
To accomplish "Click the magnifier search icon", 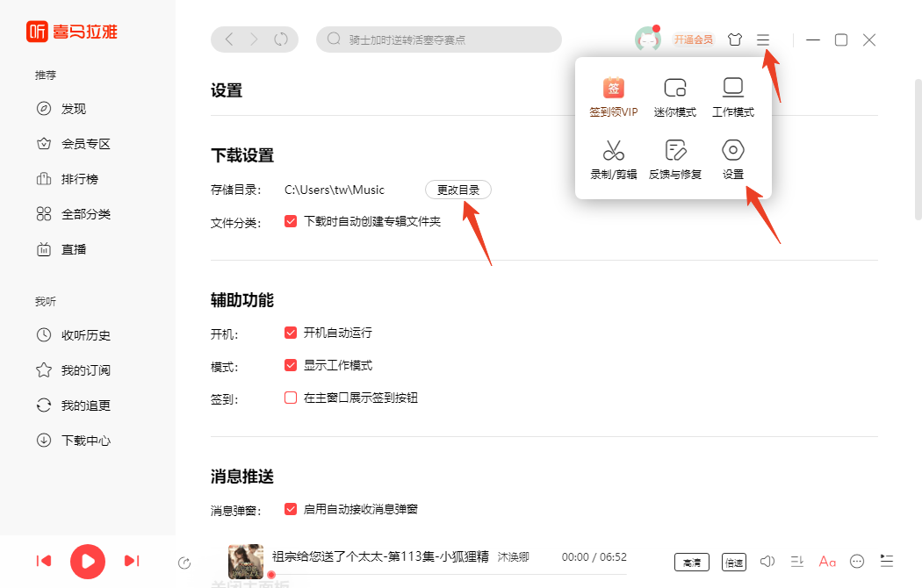I will [334, 39].
